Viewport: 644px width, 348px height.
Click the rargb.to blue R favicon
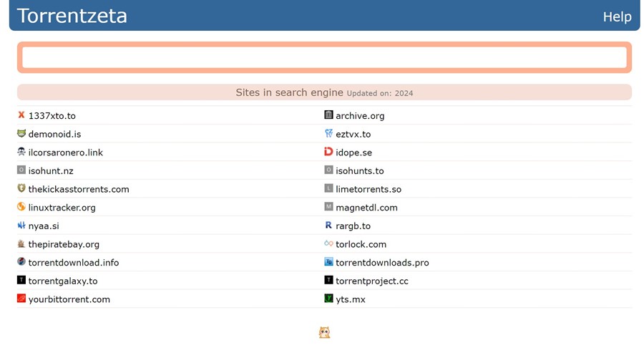tap(328, 226)
